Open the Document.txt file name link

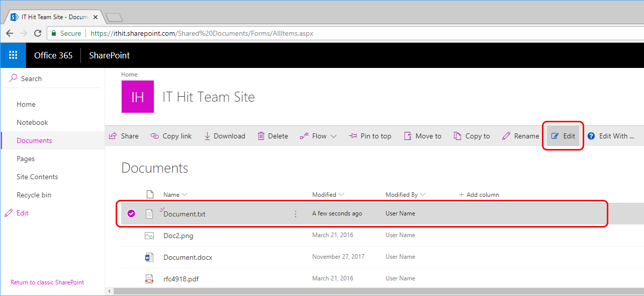185,214
